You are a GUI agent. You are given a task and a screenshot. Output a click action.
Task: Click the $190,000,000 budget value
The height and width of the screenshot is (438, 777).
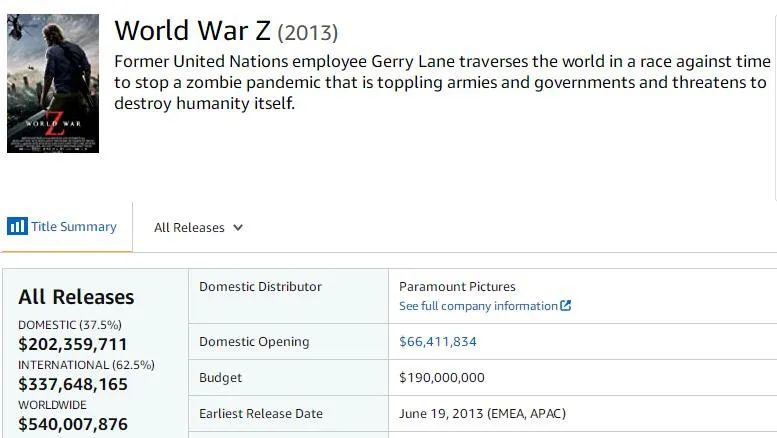(442, 378)
